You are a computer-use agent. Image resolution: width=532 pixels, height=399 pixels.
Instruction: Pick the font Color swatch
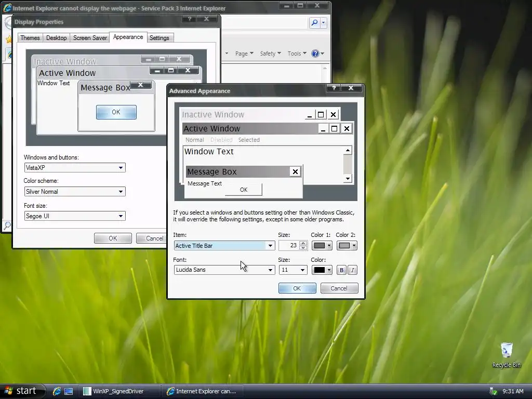(x=322, y=270)
